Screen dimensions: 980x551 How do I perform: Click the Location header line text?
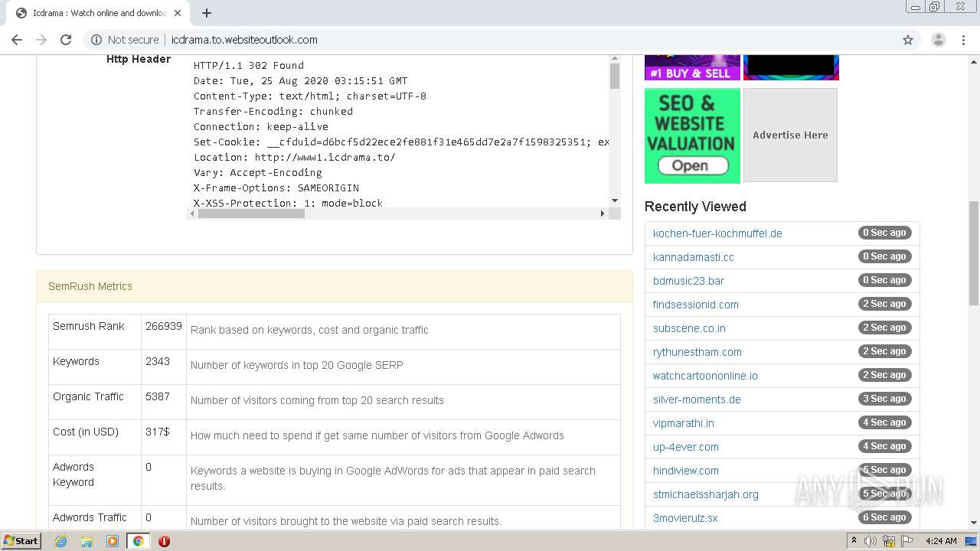click(295, 157)
